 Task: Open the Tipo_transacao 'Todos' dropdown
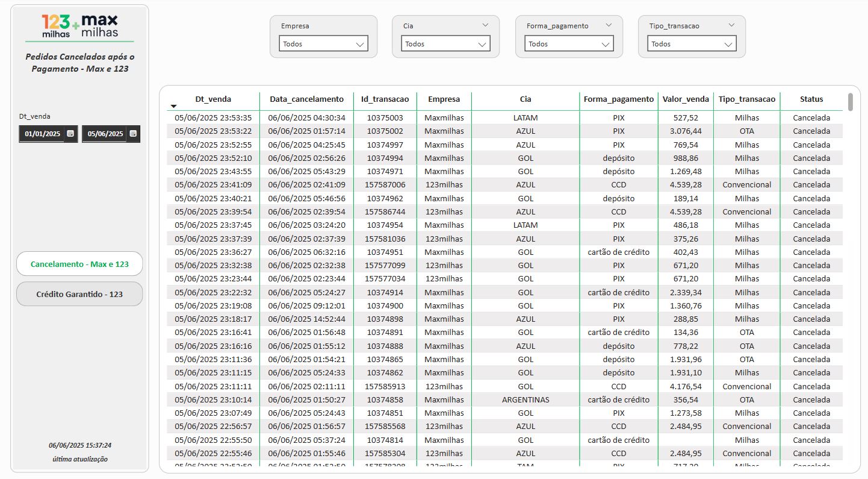coord(692,43)
